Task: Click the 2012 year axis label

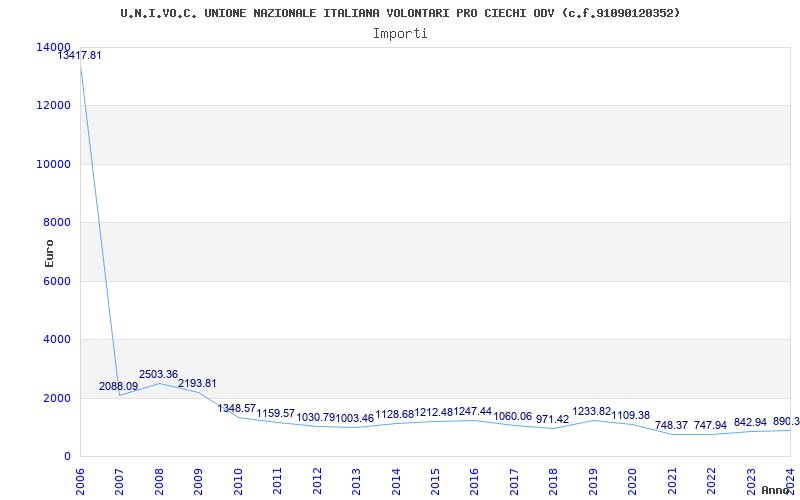Action: pos(317,482)
